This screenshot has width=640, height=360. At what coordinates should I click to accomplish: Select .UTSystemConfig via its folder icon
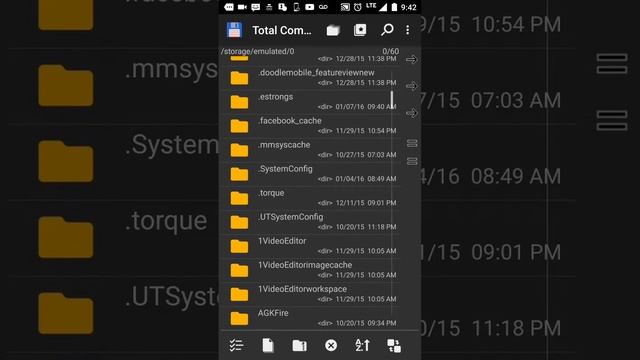(x=239, y=222)
